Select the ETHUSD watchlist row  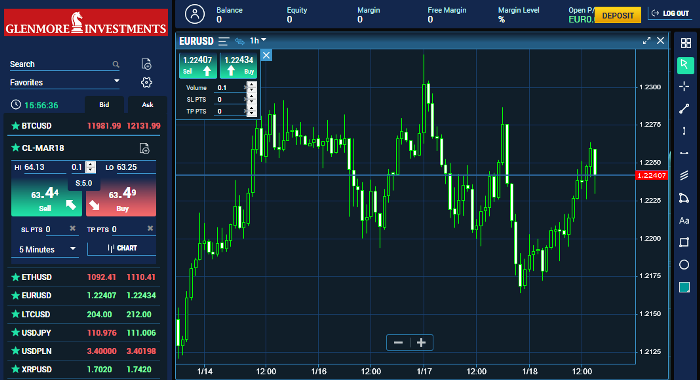84,277
